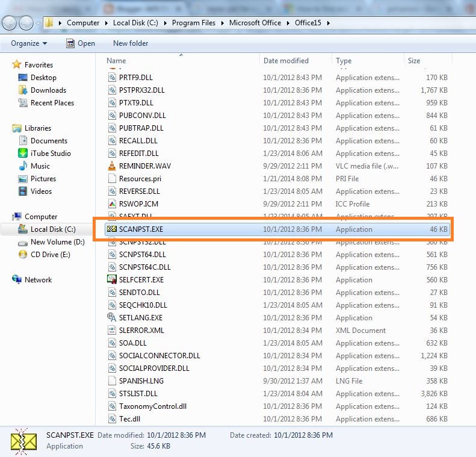Click the Network icon in sidebar
Viewport: 476px width, 457px height.
tap(17, 279)
